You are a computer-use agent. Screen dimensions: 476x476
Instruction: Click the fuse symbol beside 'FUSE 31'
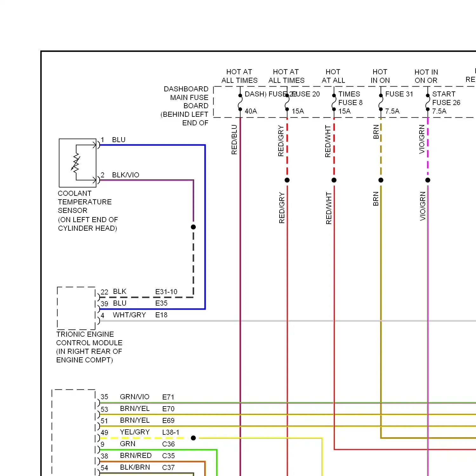point(381,102)
